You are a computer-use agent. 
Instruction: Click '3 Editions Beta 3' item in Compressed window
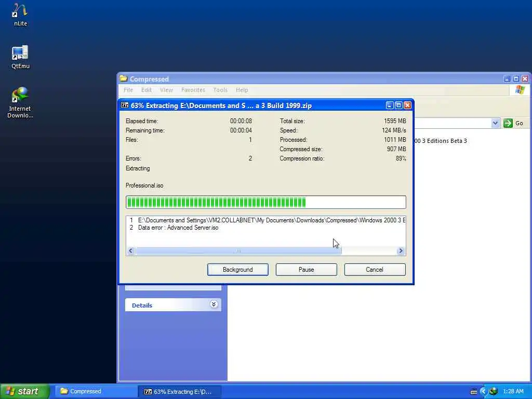pyautogui.click(x=441, y=141)
